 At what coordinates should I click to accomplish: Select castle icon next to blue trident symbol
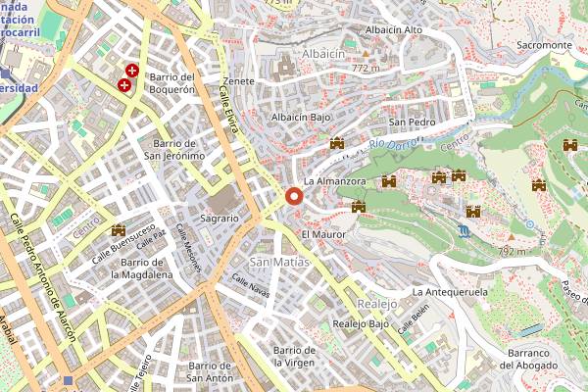point(473,212)
